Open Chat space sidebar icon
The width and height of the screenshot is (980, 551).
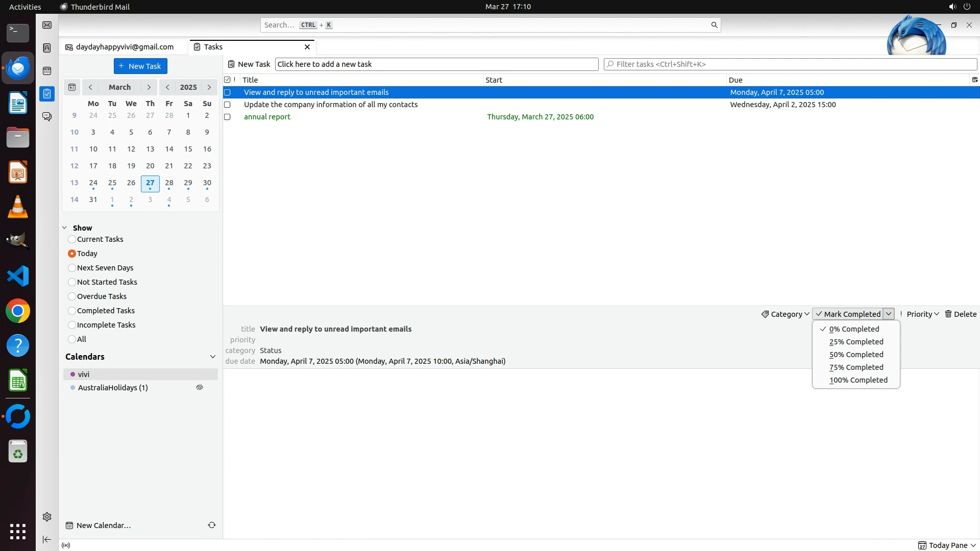coord(47,117)
